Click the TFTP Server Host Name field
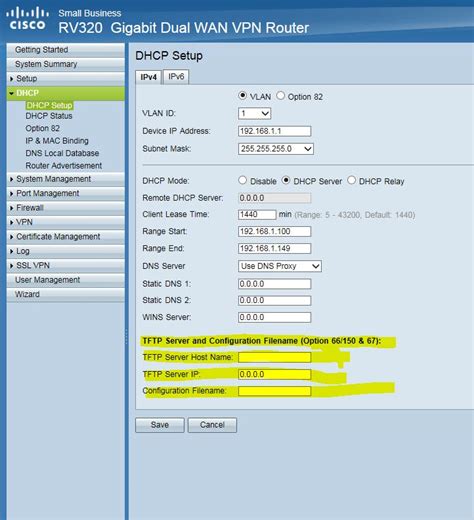The image size is (474, 520). click(x=275, y=357)
